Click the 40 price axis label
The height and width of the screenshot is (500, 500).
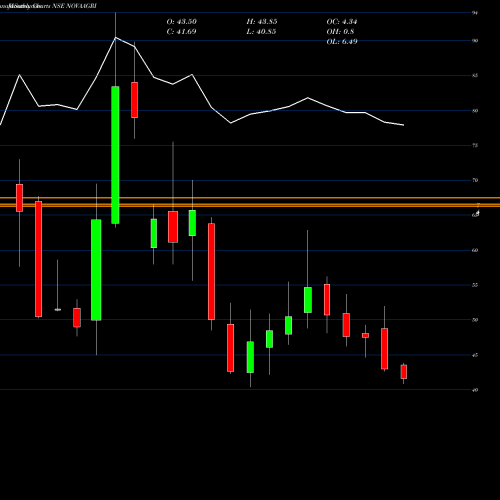click(475, 390)
